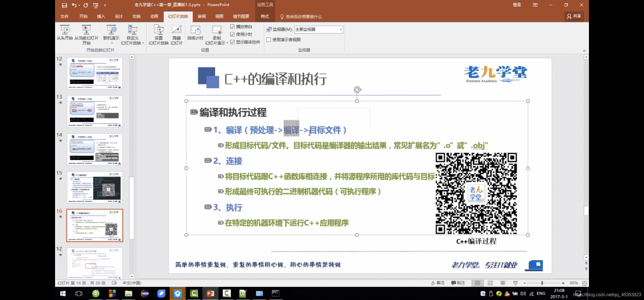
Task: Click Next Slide arrows below editing scrollbar
Action: coord(586,269)
